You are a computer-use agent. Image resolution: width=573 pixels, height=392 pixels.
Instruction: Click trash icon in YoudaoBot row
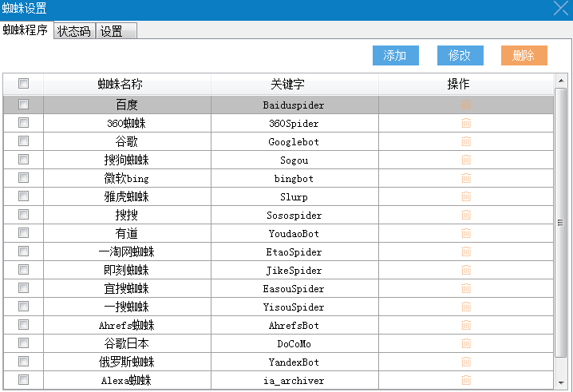[466, 233]
